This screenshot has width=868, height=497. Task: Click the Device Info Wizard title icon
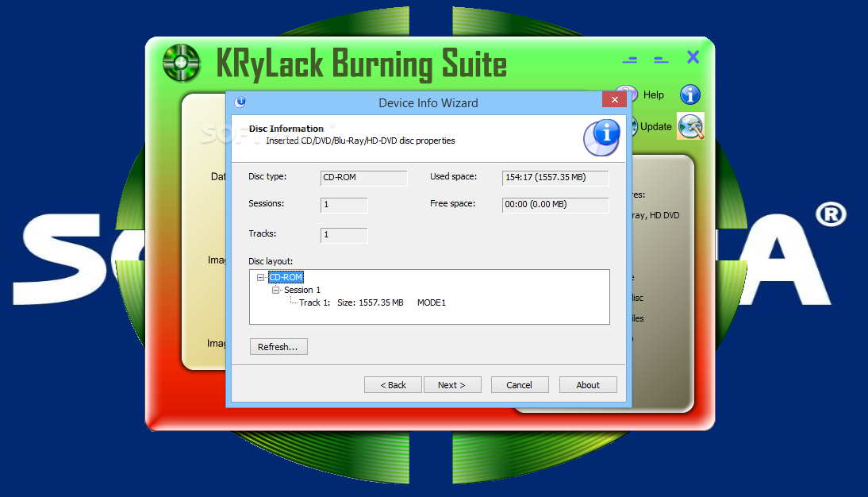240,102
